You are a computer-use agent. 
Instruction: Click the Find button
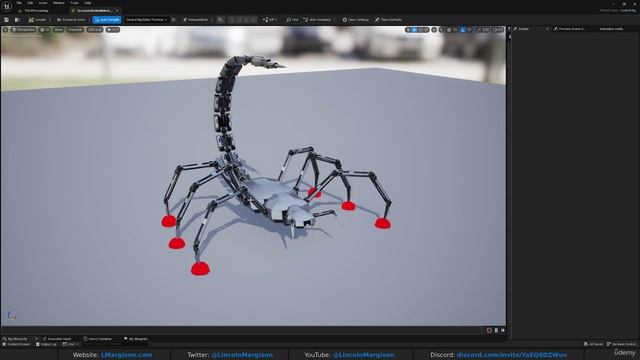(x=292, y=20)
